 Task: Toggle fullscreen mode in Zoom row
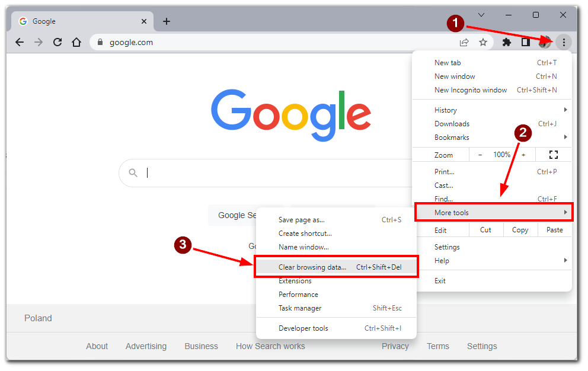[x=554, y=155]
